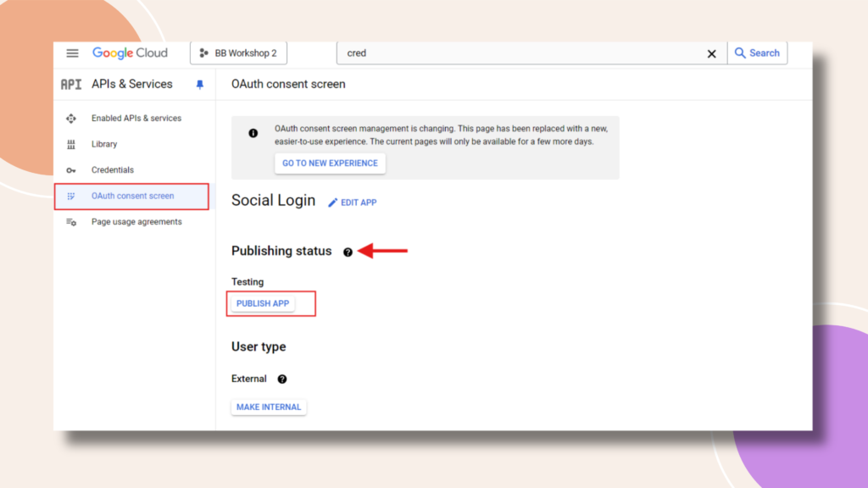Click the Search button

tap(757, 53)
